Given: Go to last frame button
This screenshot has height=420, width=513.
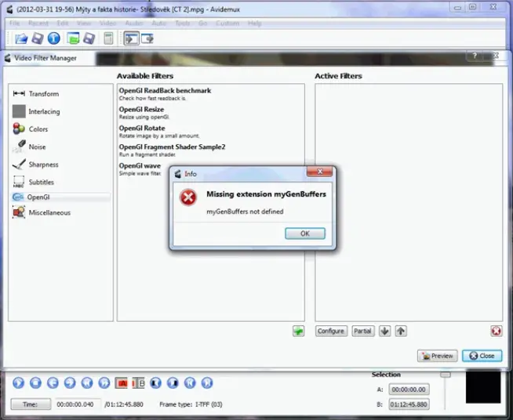Looking at the screenshot, I should tap(207, 382).
